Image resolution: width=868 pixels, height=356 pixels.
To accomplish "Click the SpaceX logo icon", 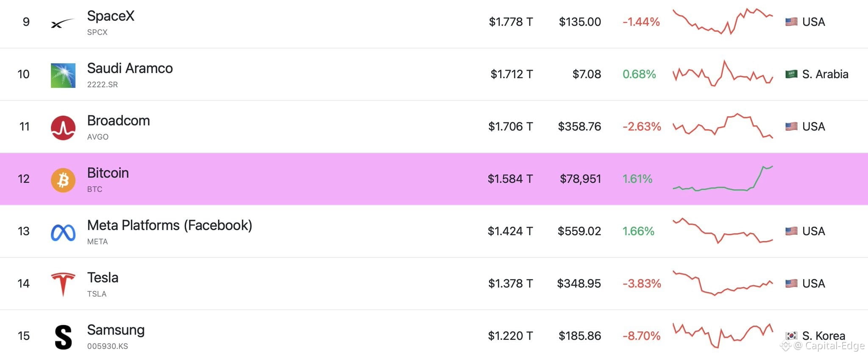I will pos(63,23).
